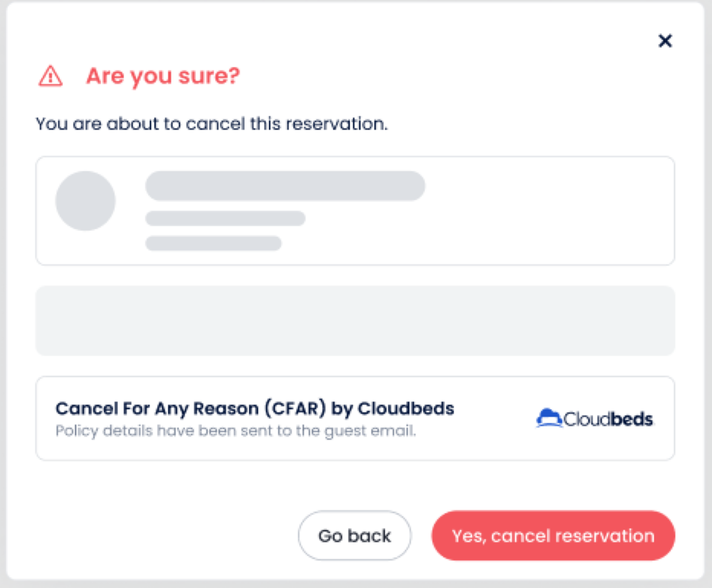Click the "(CFAR)" acronym in the title
Viewport: 712px width, 588px height.
click(295, 408)
